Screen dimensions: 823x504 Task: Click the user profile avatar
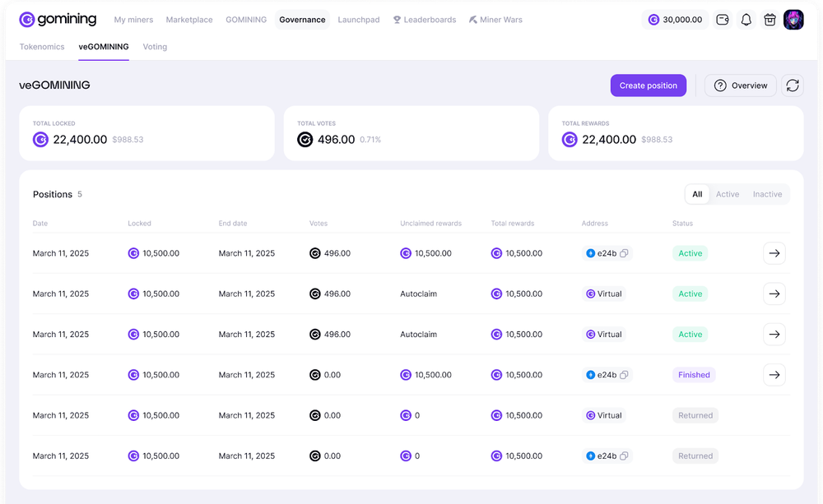(x=793, y=20)
